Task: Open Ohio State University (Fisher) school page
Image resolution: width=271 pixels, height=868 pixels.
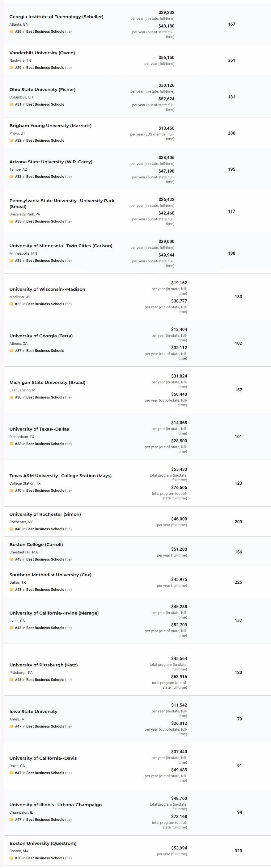Action: coord(43,90)
